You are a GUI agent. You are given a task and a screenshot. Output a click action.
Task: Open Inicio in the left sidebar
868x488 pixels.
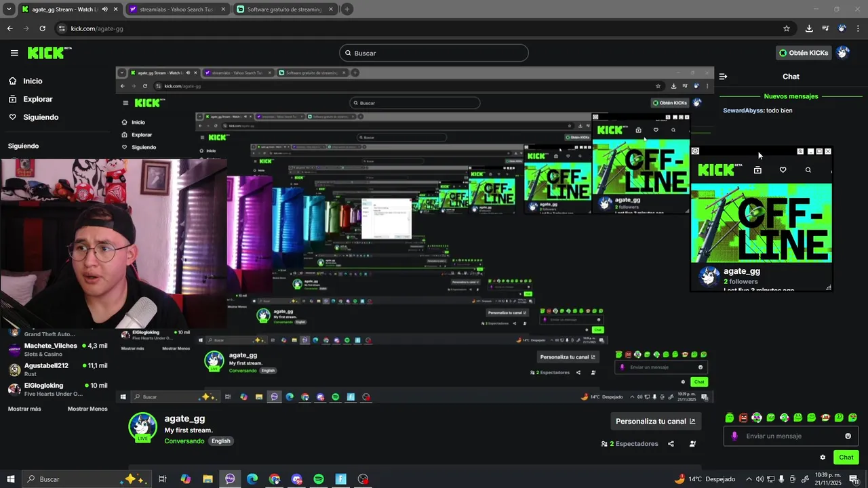click(x=33, y=81)
